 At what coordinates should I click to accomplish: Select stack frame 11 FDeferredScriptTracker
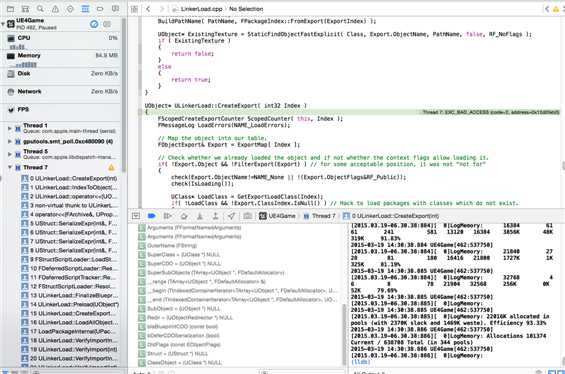coord(69,277)
